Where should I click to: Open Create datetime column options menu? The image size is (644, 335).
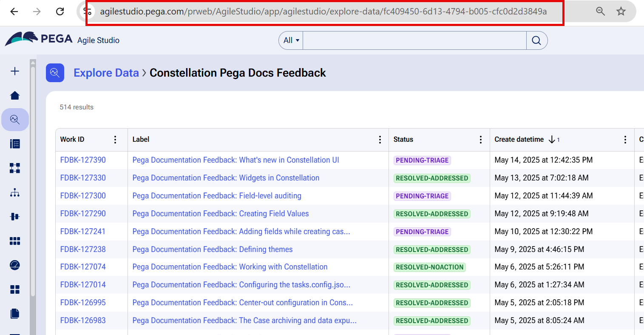[x=625, y=140]
